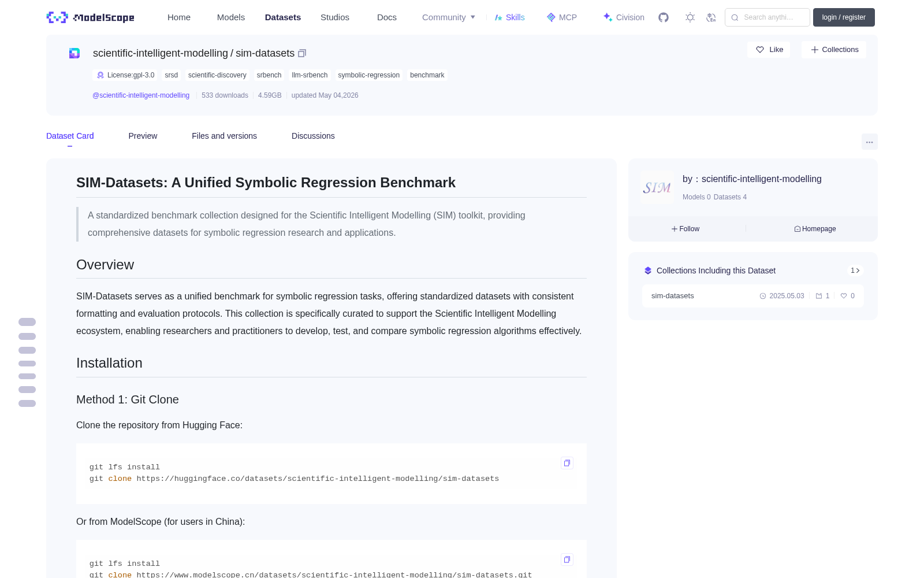
Task: Open the sim-datasets collection entry
Action: click(x=753, y=296)
